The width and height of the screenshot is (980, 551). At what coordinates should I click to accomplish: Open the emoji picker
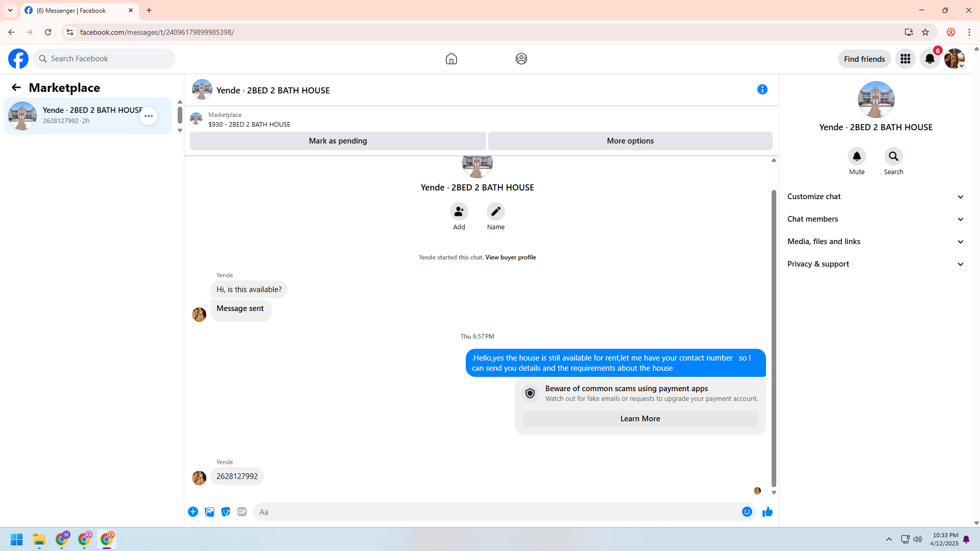747,512
